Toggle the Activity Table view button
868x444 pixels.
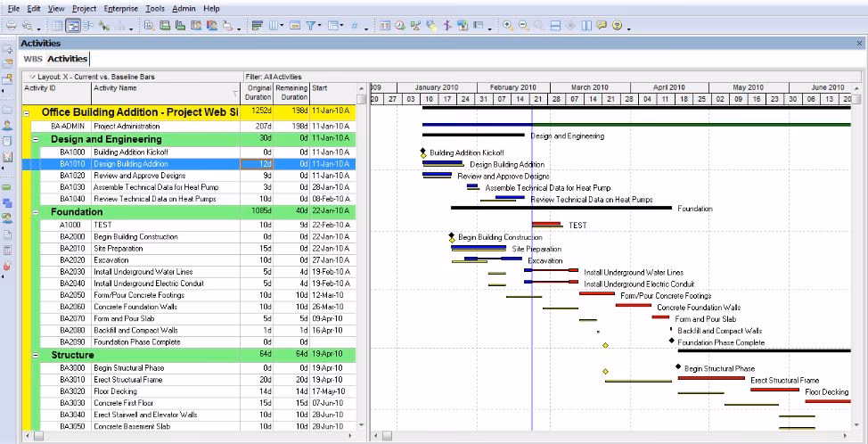pos(58,27)
